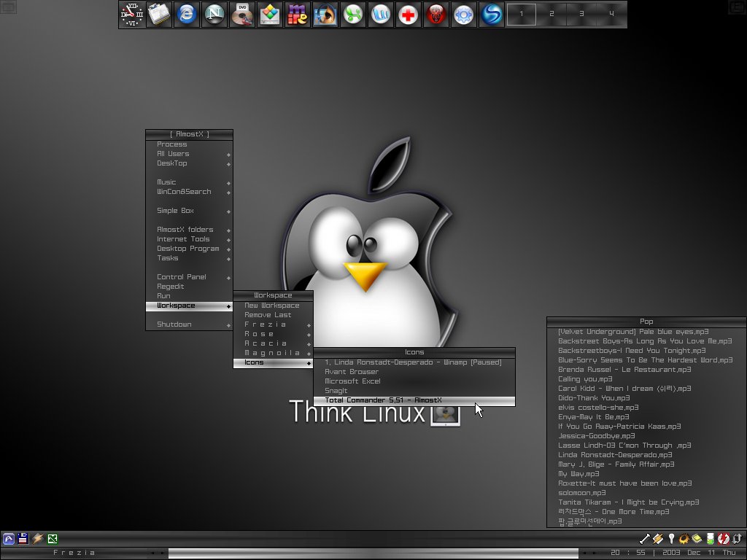Click the green battery icon in the system tray
Viewport: 747px width, 560px height.
711,539
